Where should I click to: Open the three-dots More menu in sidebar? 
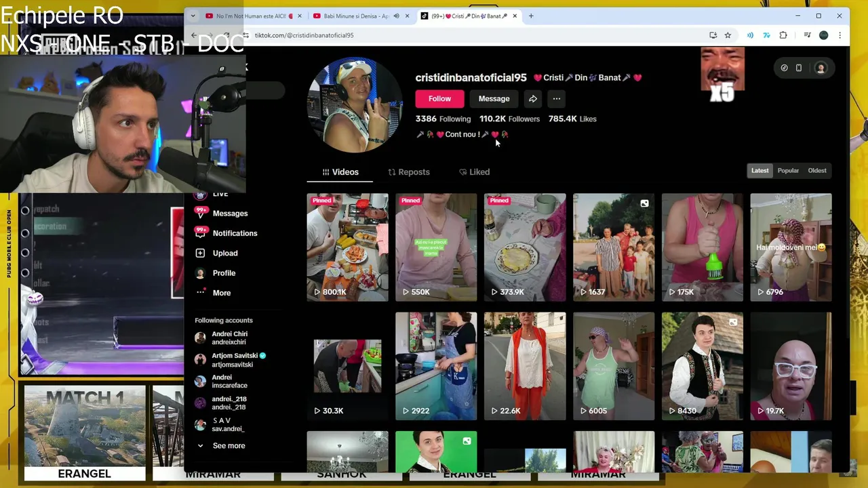[x=200, y=292]
